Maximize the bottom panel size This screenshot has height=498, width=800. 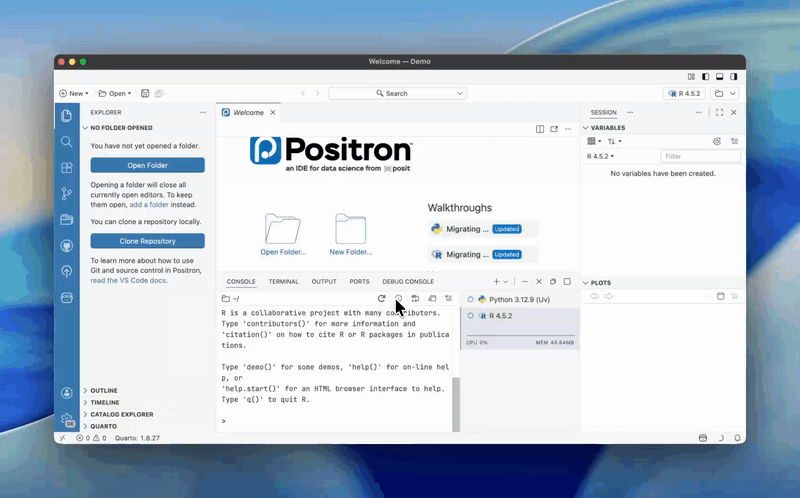(567, 282)
